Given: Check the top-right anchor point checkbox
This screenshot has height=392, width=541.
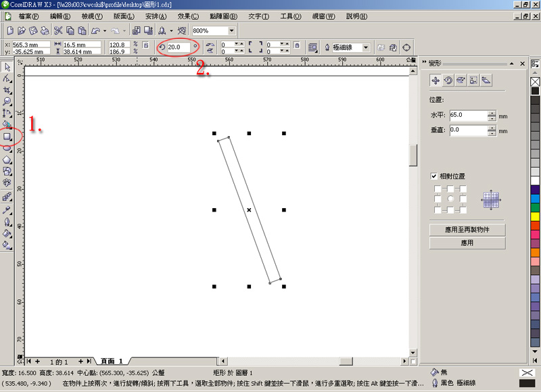Looking at the screenshot, I should [463, 189].
